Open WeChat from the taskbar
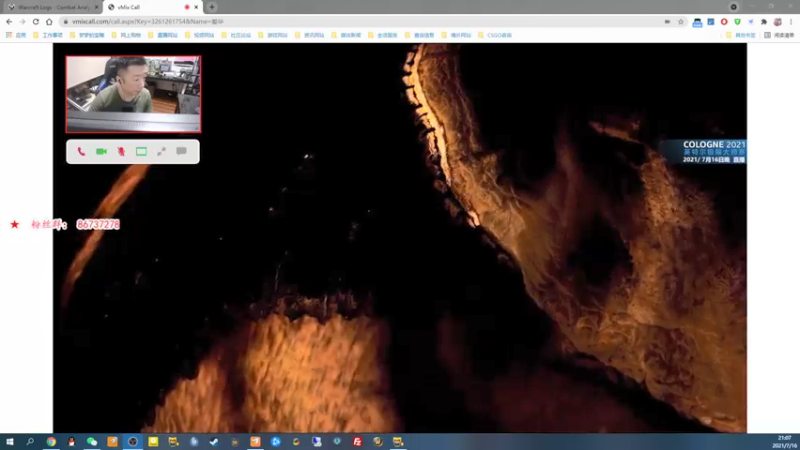The width and height of the screenshot is (800, 450). (92, 441)
